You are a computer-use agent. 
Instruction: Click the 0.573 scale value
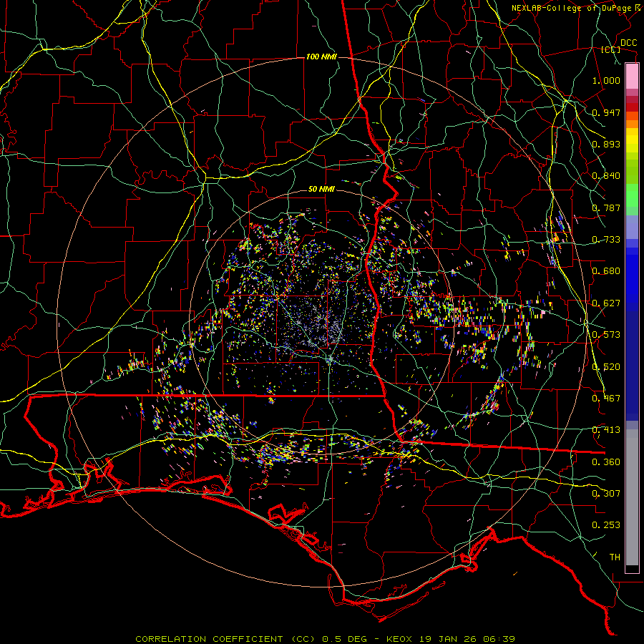[606, 335]
